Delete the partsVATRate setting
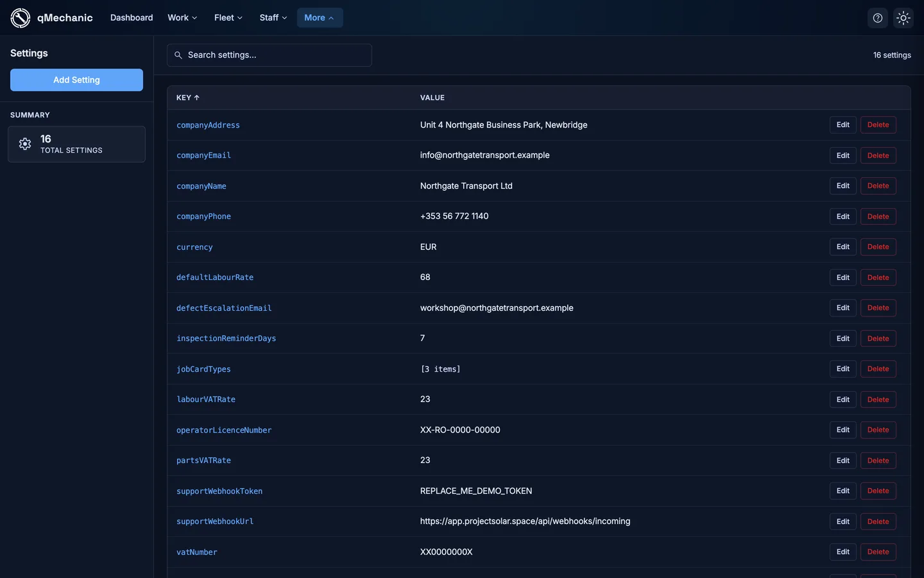This screenshot has height=578, width=924. pos(878,460)
